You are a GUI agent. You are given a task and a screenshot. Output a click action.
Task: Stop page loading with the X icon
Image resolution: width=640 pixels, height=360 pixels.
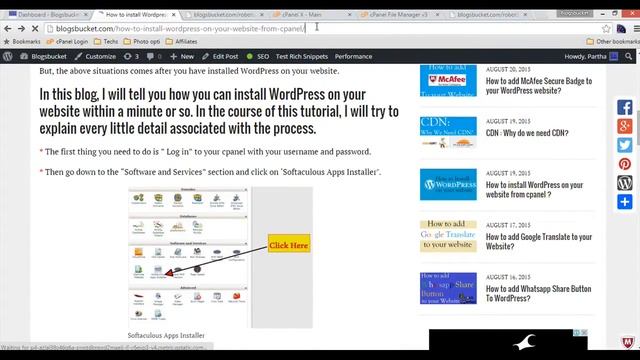pyautogui.click(x=35, y=29)
